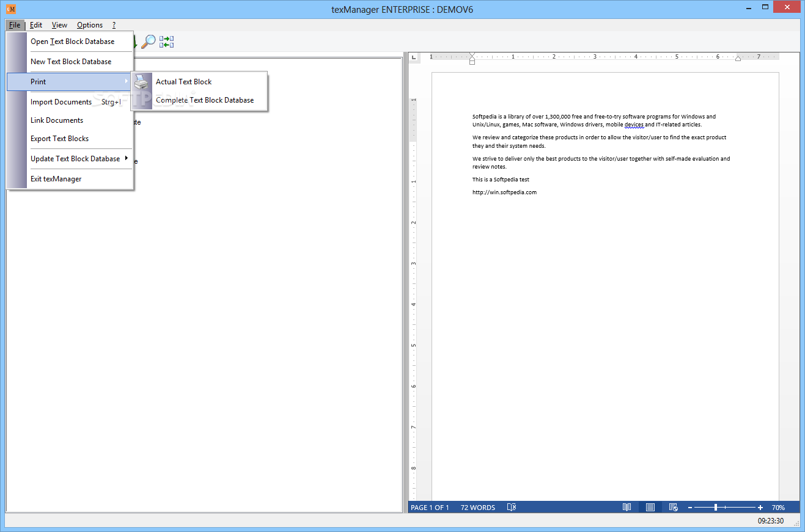Click the magnifying glass search icon

coord(148,42)
